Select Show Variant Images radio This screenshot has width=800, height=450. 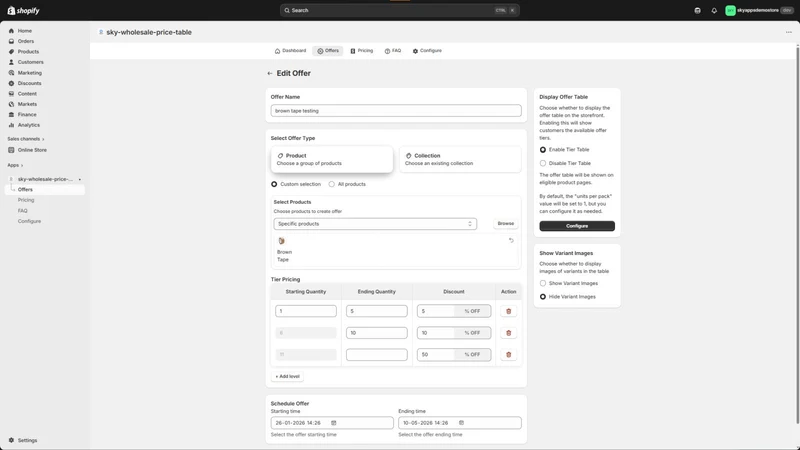pyautogui.click(x=543, y=283)
